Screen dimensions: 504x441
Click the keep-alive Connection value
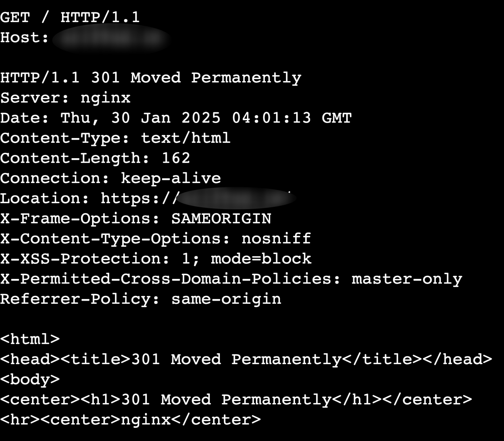(x=171, y=178)
